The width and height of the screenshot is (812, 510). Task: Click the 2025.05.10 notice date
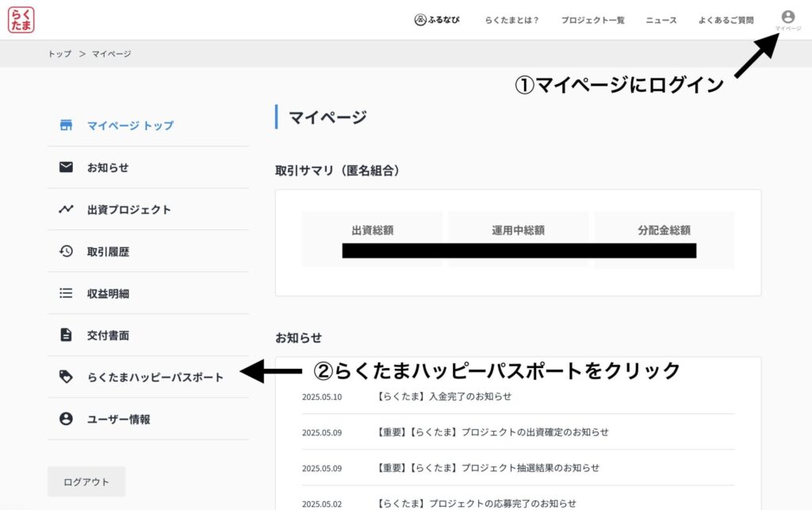(x=322, y=397)
